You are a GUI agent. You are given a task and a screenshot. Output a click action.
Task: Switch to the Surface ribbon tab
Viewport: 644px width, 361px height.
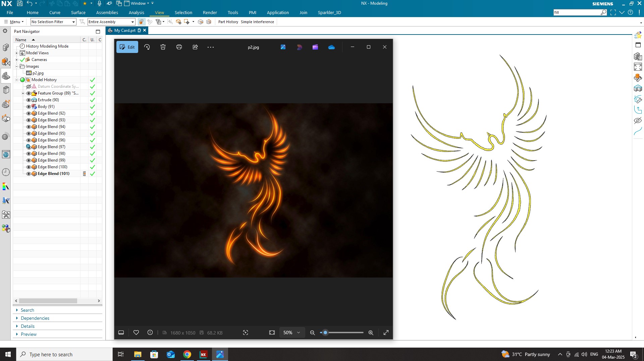(x=78, y=12)
